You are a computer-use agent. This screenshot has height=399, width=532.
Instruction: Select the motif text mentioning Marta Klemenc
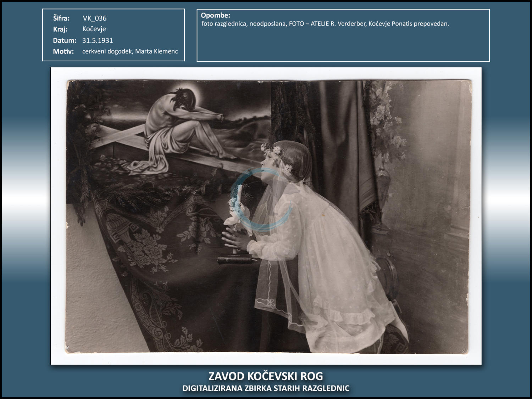(x=130, y=51)
